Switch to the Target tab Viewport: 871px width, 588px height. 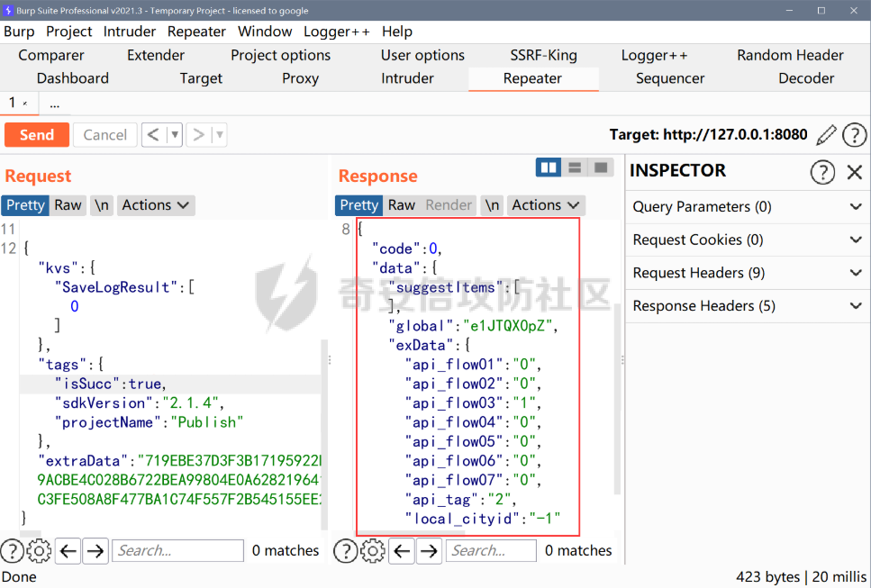(x=201, y=79)
